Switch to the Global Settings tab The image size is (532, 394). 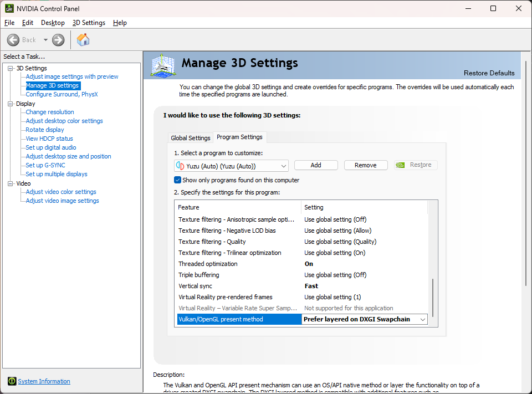point(190,138)
